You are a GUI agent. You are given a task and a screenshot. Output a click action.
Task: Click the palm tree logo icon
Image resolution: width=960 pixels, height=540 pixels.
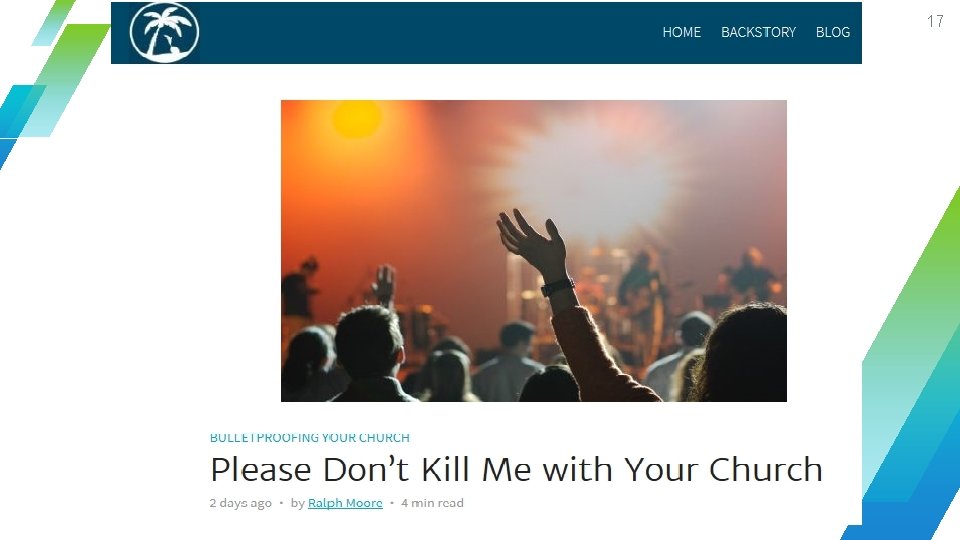164,32
